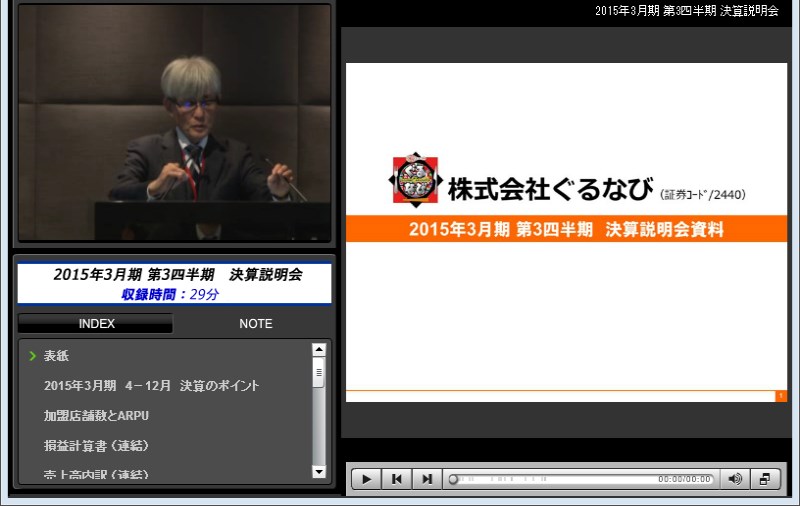Screen dimensions: 800x506
Task: Click the index scrollbar thumb
Action: click(319, 372)
